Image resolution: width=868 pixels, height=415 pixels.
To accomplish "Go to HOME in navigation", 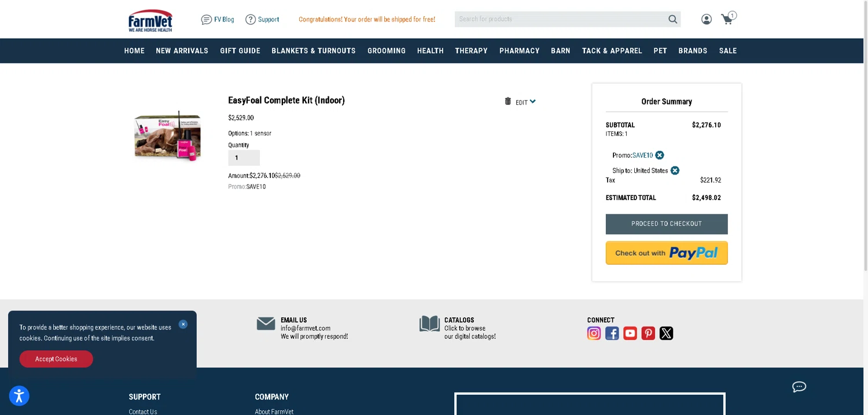I will 134,51.
